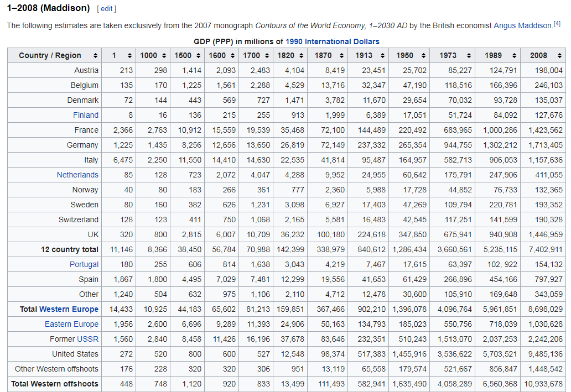Click Eastern Europe 1913 value 134,793

(371, 324)
